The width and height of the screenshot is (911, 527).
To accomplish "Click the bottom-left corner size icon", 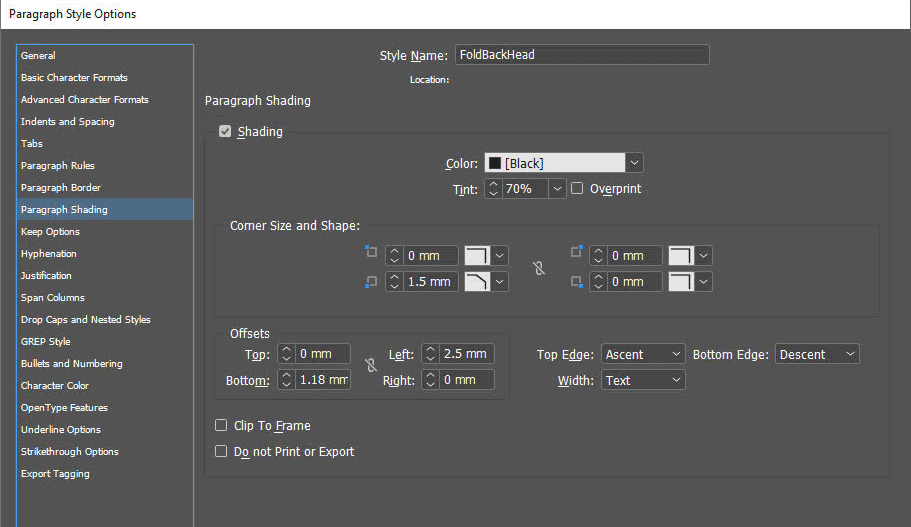I will [371, 282].
